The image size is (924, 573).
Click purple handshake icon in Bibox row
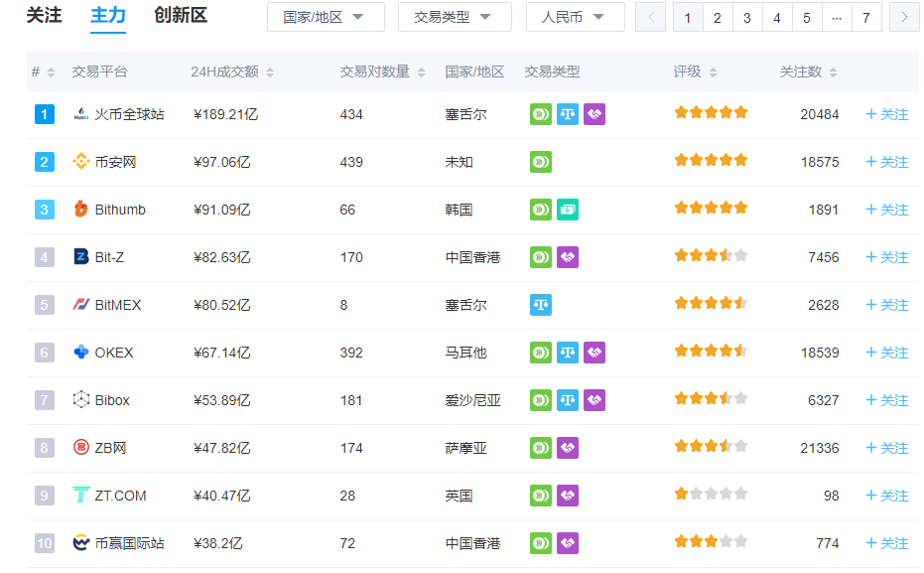coord(594,400)
